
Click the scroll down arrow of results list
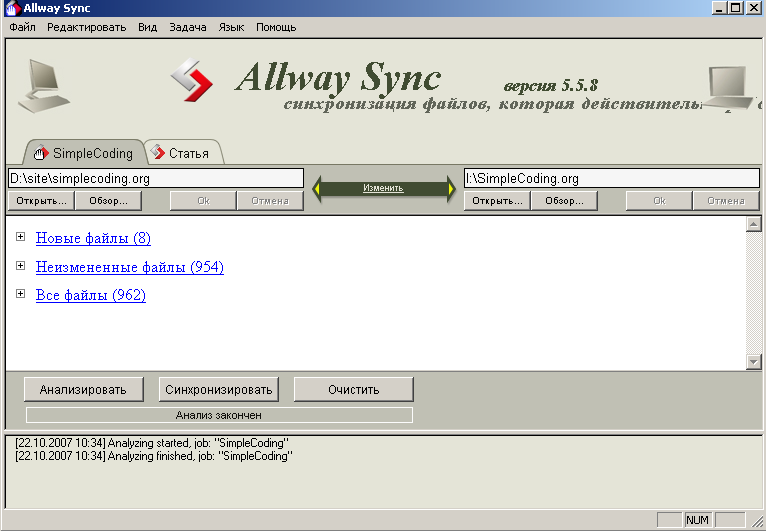754,362
